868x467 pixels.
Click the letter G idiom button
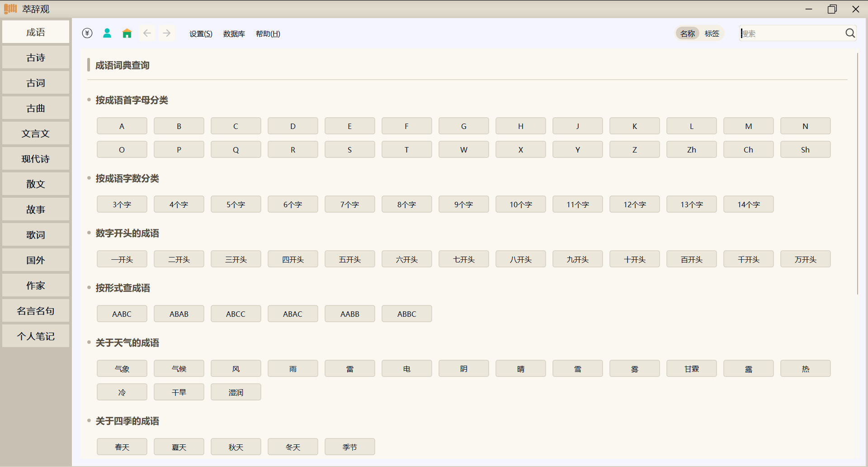point(464,126)
